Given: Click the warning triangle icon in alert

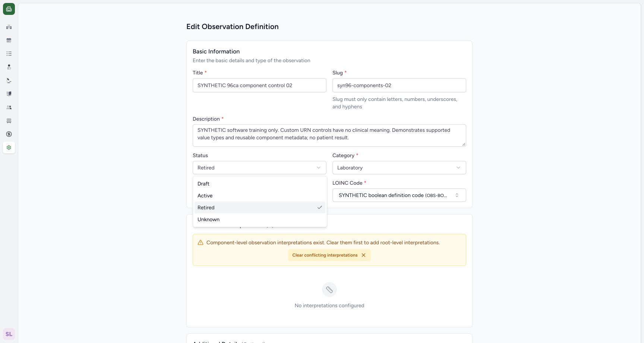Looking at the screenshot, I should pos(201,242).
